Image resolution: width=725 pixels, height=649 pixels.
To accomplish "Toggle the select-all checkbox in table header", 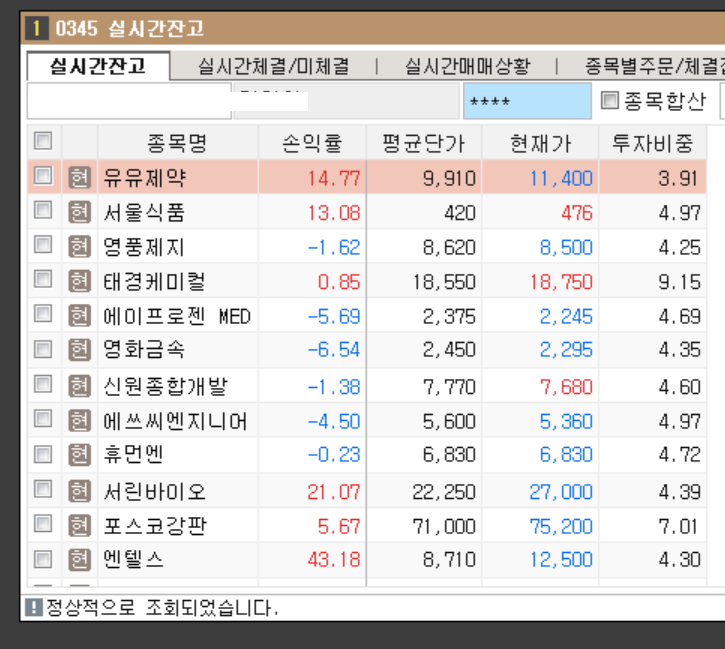I will [x=43, y=141].
